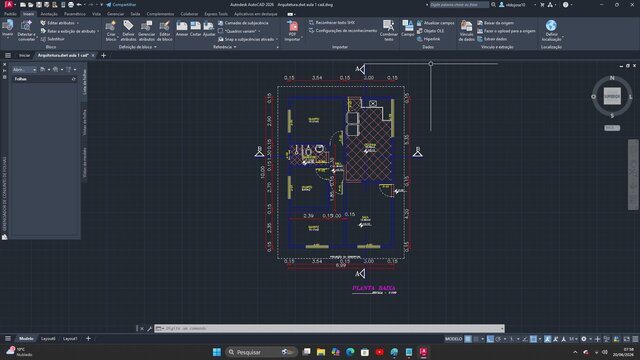The image size is (640, 360).
Task: Click Camadas de subjacência
Action: [x=243, y=23]
